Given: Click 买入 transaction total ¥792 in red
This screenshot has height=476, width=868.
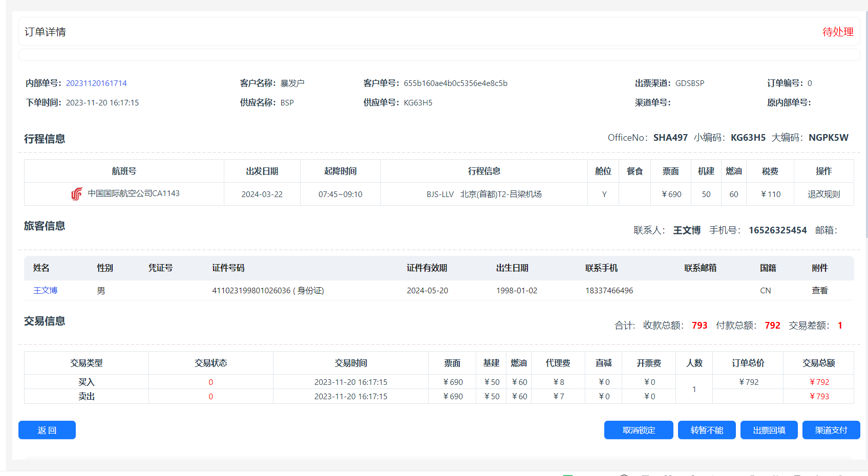Looking at the screenshot, I should pyautogui.click(x=819, y=382).
